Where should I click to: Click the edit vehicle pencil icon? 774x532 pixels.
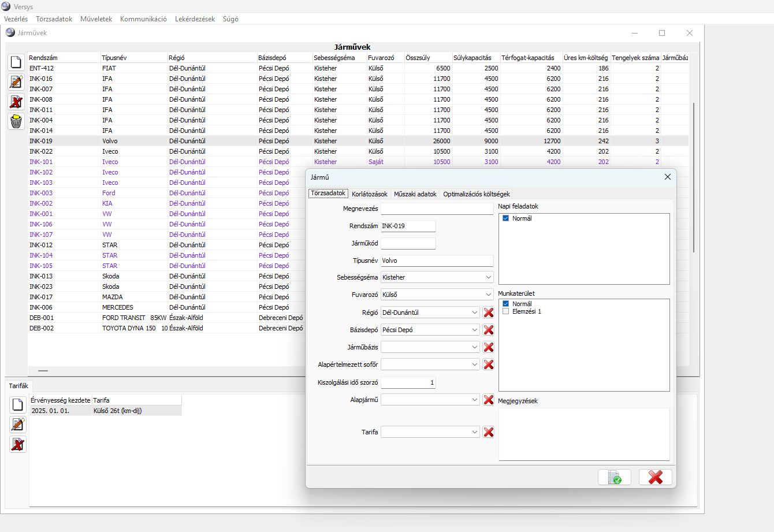coord(16,82)
